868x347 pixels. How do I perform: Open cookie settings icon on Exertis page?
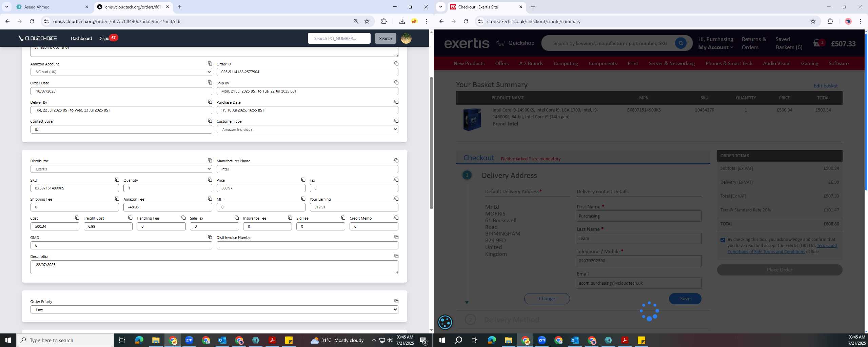(x=445, y=322)
